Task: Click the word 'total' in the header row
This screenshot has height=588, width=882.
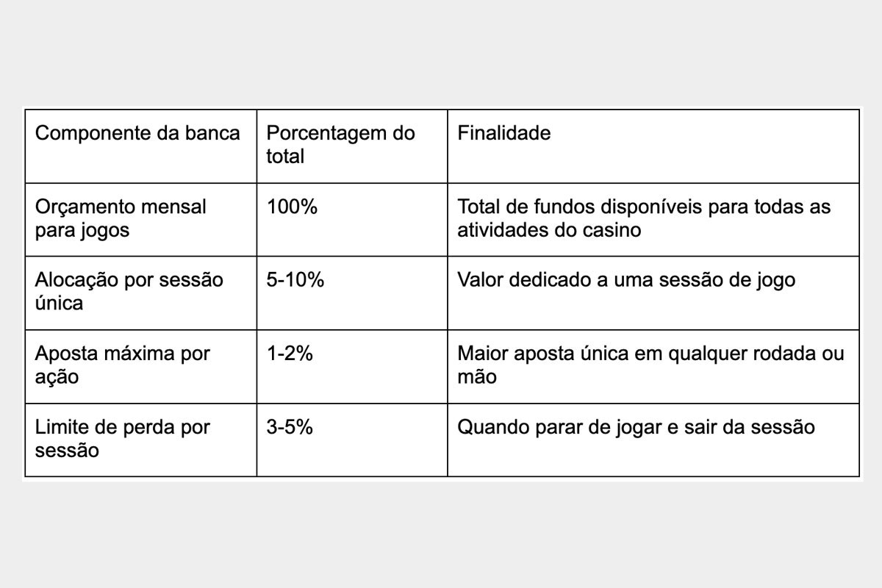Action: coord(285,157)
